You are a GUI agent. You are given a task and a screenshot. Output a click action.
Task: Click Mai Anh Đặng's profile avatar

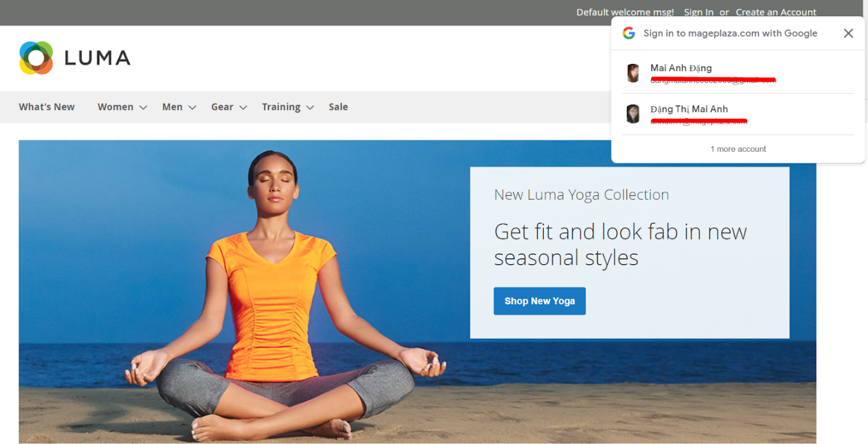[633, 73]
